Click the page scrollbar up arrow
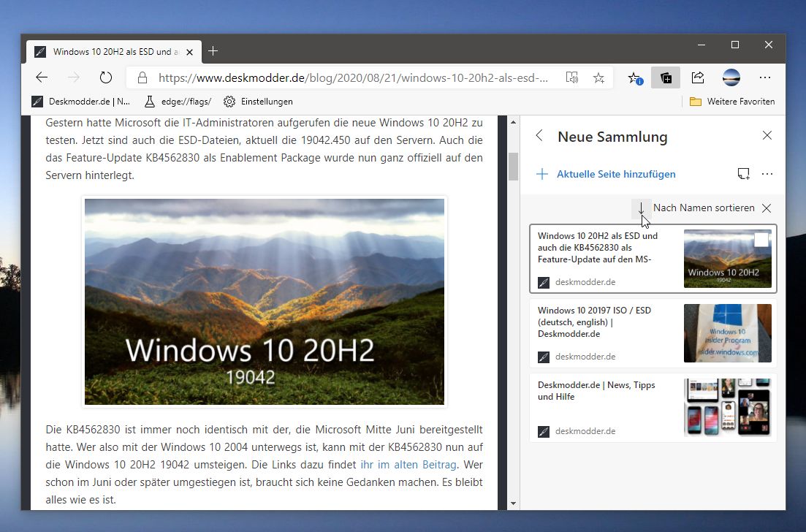Viewport: 806px width, 532px height. pos(513,122)
